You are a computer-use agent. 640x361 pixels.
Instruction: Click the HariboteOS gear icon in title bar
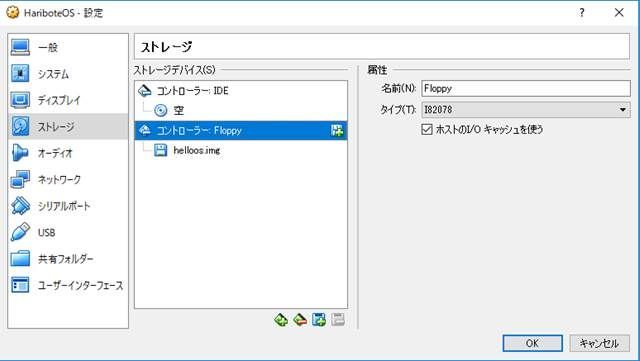13,12
